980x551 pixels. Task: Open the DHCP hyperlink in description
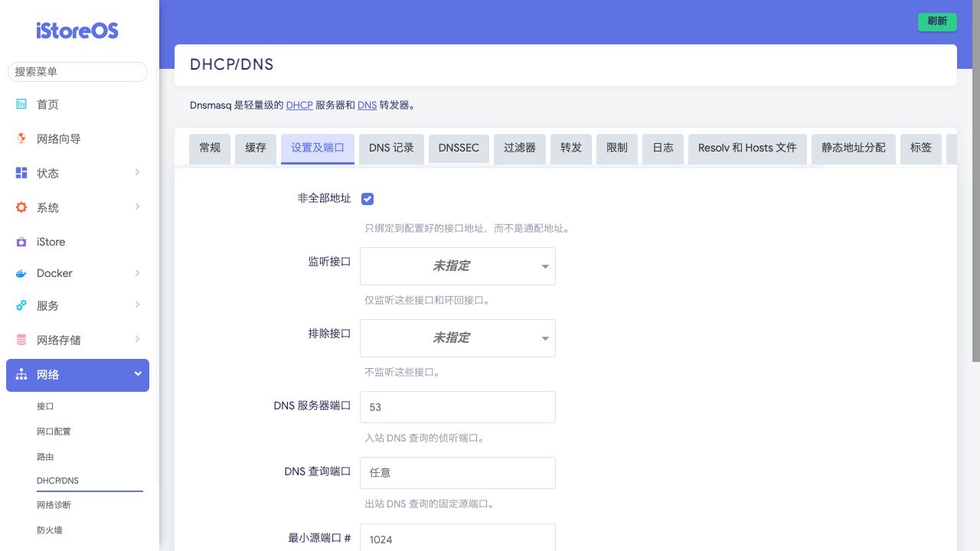tap(299, 105)
